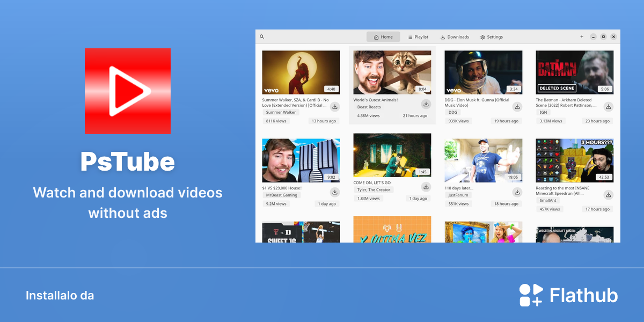Image resolution: width=644 pixels, height=322 pixels.
Task: Click the plus icon in the header bar
Action: (582, 37)
